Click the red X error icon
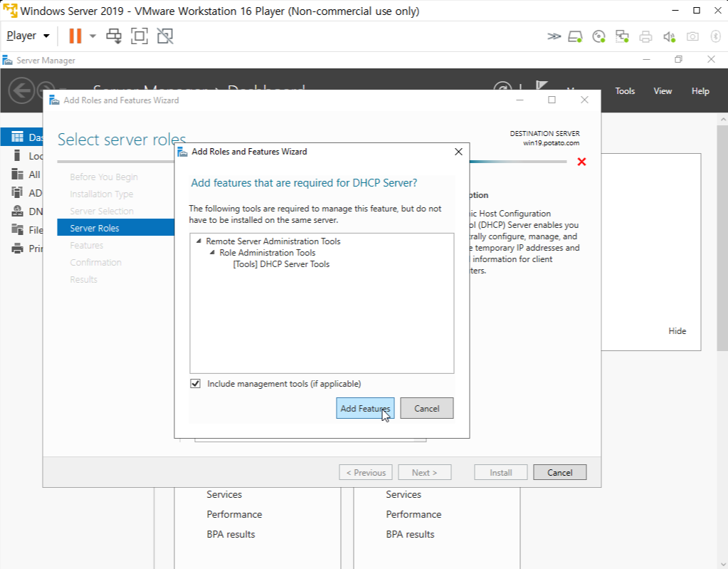 581,162
